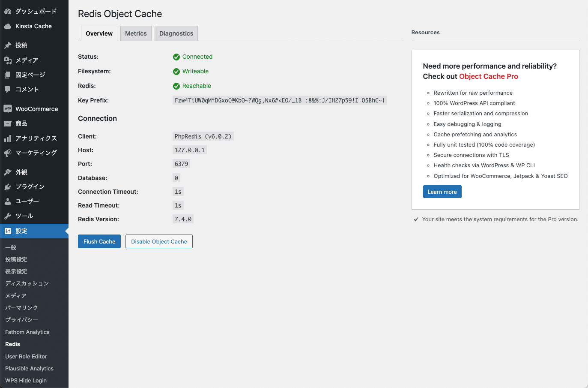Open WooCommerce menu item
Viewport: 588px width, 388px height.
[x=34, y=109]
